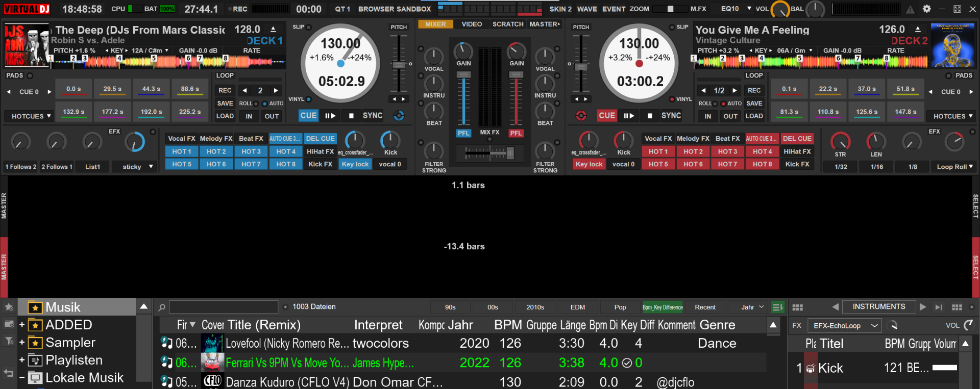Click the green list options icon in browser toolbar
This screenshot has width=980, height=389.
tap(778, 307)
